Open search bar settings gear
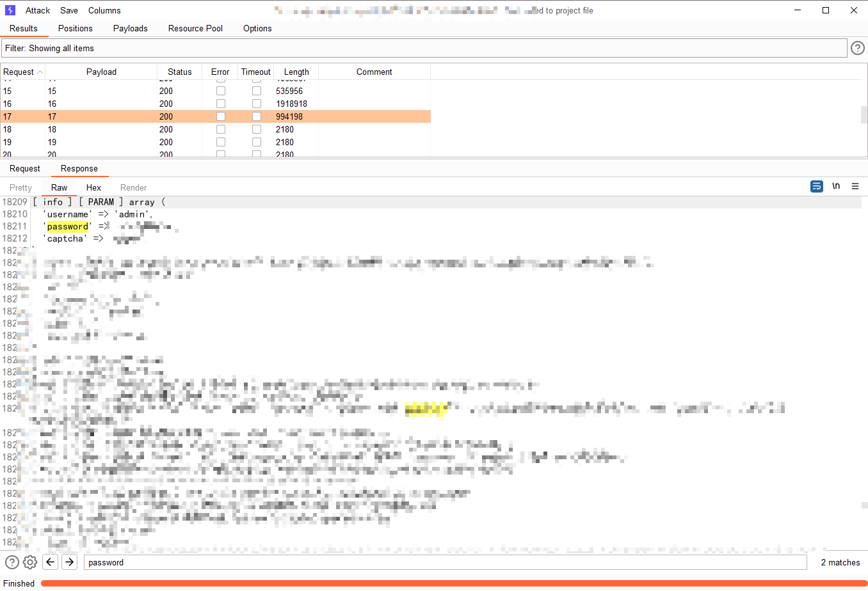Viewport: 868px width, 591px height. [x=29, y=562]
